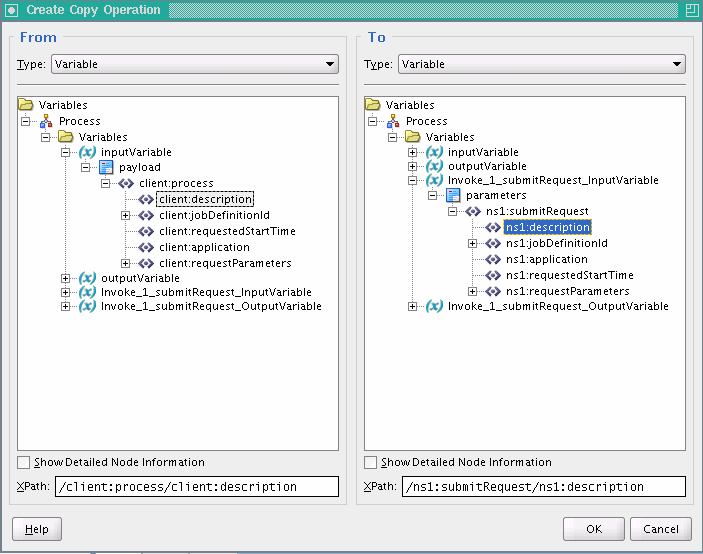Collapse the parameters node in To tree

[x=433, y=195]
